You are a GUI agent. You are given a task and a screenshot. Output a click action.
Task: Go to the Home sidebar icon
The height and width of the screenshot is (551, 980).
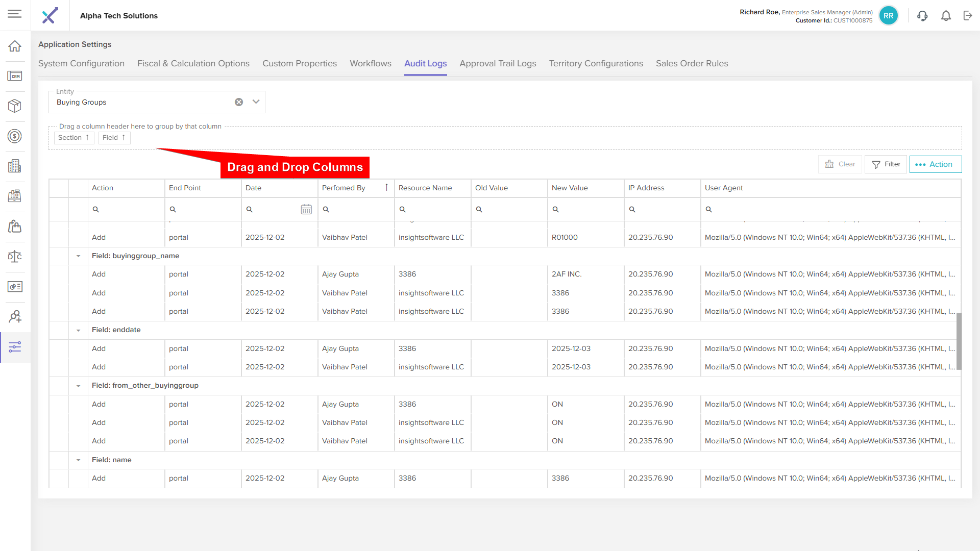coord(15,46)
